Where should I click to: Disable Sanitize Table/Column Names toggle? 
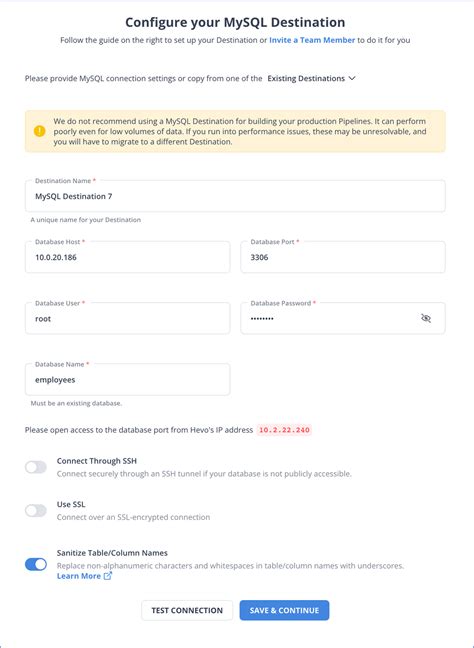point(36,565)
